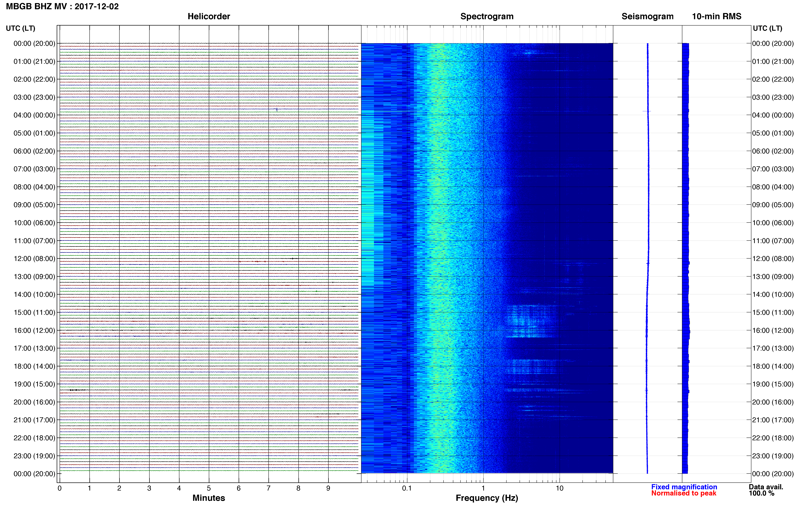The image size is (812, 508).
Task: Click '05:00 (01:00)' on the left time axis
Action: pyautogui.click(x=34, y=133)
